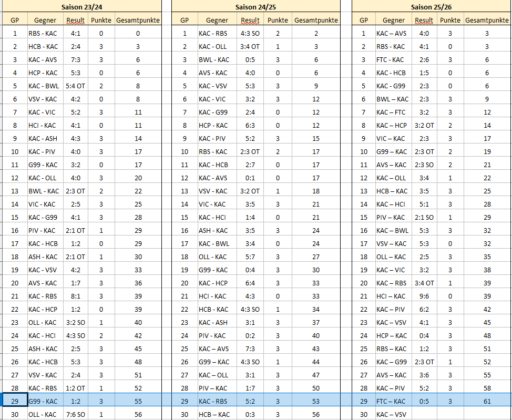Screen dimensions: 512x420
Task: Select the 7:6 SO result cell
Action: coord(75,414)
